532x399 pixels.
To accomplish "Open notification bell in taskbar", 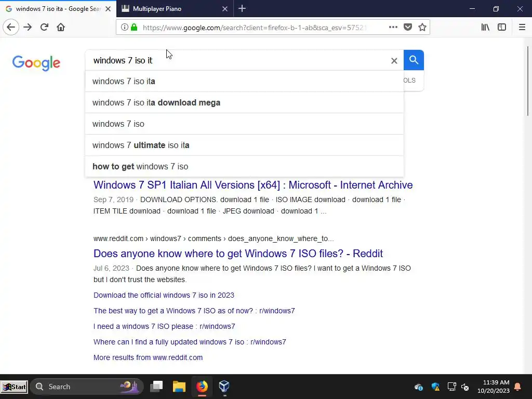I will coord(518,387).
